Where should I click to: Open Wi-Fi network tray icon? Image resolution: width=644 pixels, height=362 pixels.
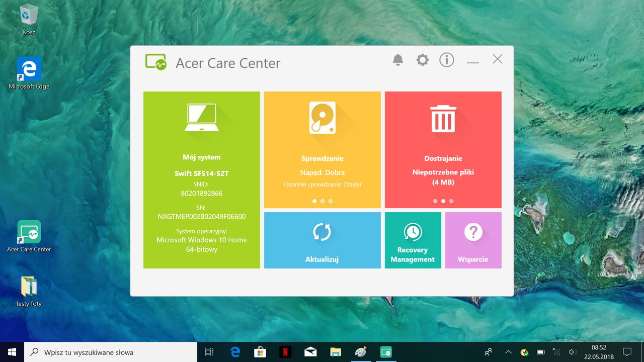[556, 352]
